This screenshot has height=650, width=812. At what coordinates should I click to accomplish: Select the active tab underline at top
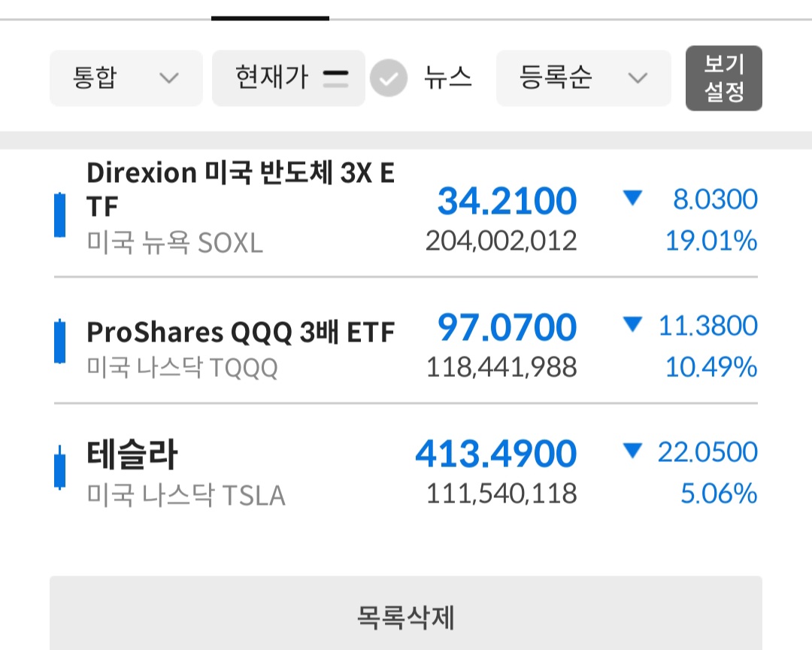pos(270,17)
